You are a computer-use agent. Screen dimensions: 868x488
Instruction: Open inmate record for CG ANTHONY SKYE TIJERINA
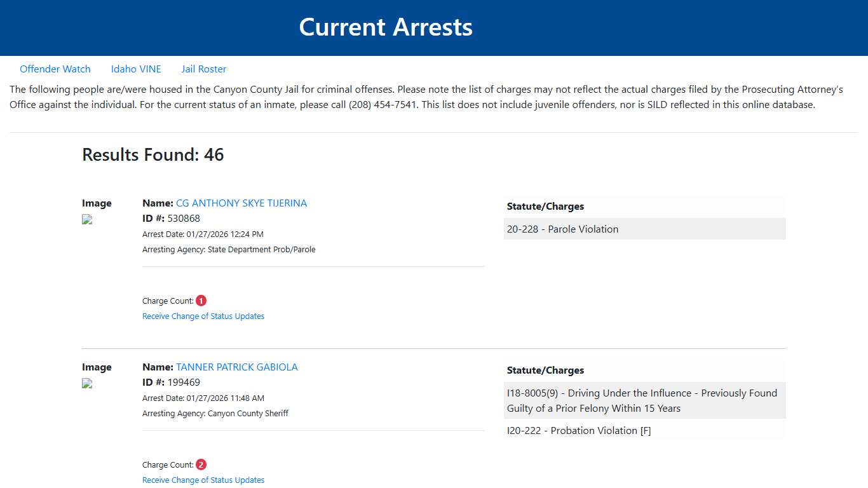pyautogui.click(x=241, y=203)
